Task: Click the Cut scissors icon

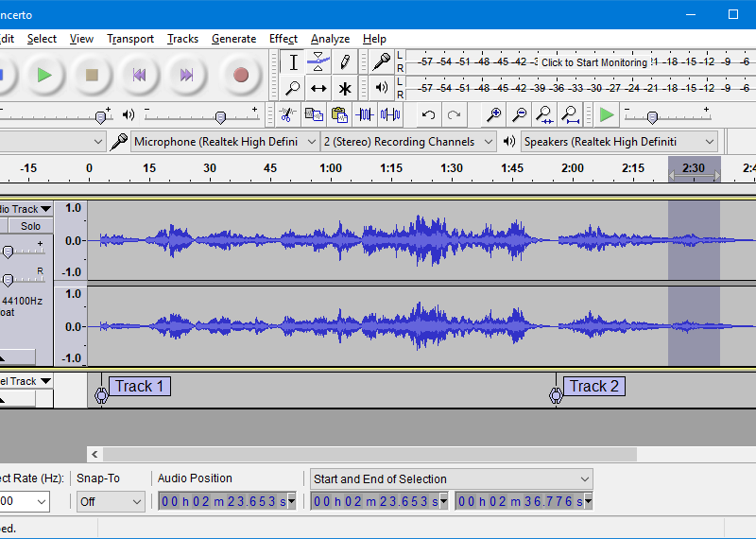Action: [288, 115]
